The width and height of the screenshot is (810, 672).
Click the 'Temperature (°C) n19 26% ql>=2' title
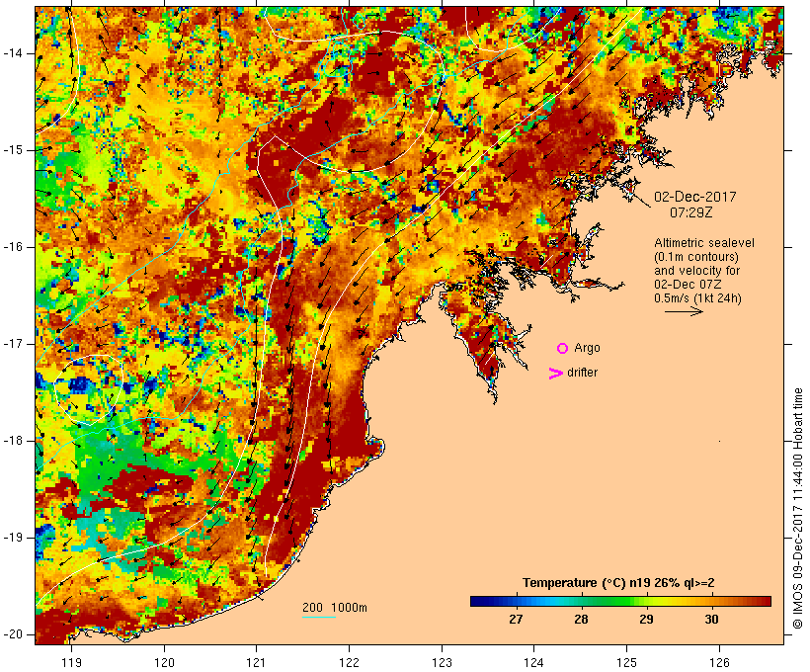click(618, 583)
